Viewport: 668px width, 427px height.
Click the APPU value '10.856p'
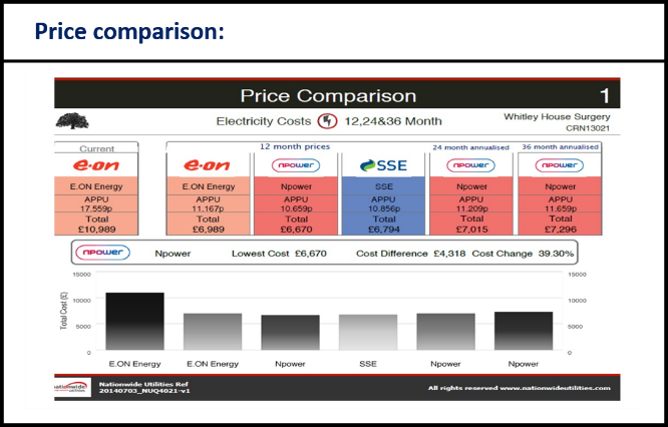pos(383,208)
